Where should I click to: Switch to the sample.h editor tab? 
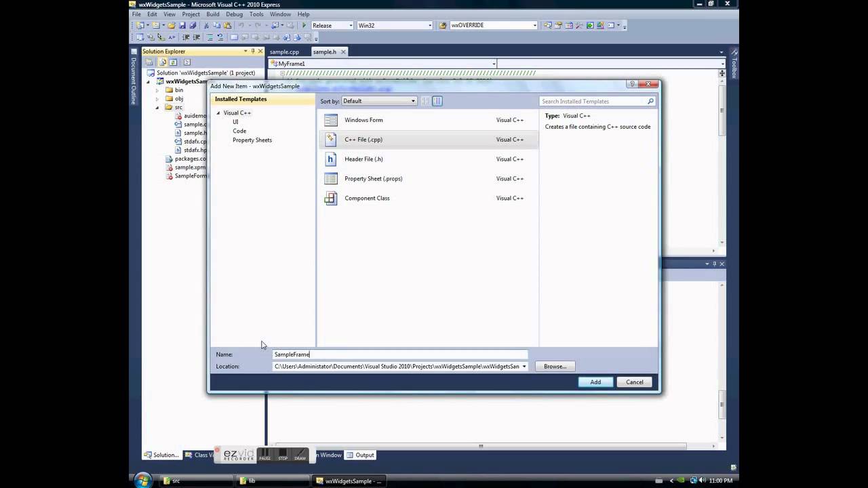pyautogui.click(x=324, y=52)
